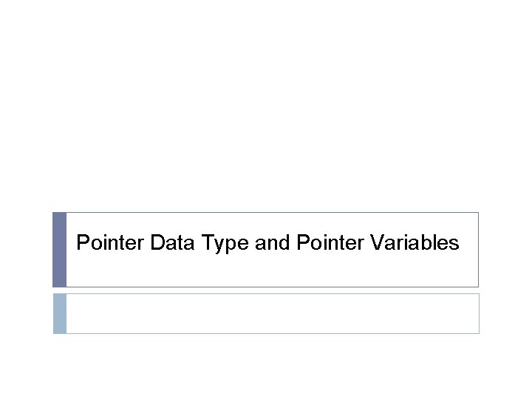Select the dark purple accent bar beside the title

tap(60, 250)
